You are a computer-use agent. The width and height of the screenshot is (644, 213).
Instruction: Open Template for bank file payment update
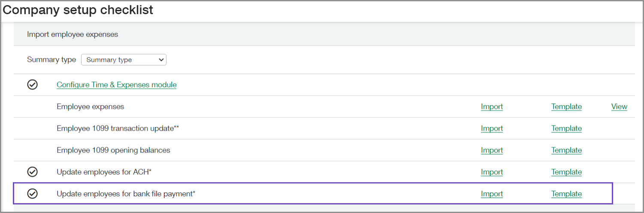[x=566, y=194]
